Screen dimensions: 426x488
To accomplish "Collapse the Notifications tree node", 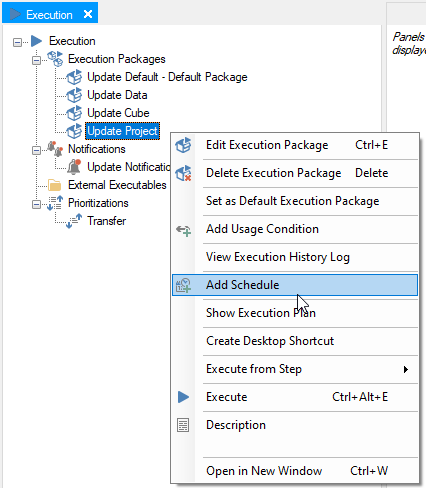I will 36,150.
